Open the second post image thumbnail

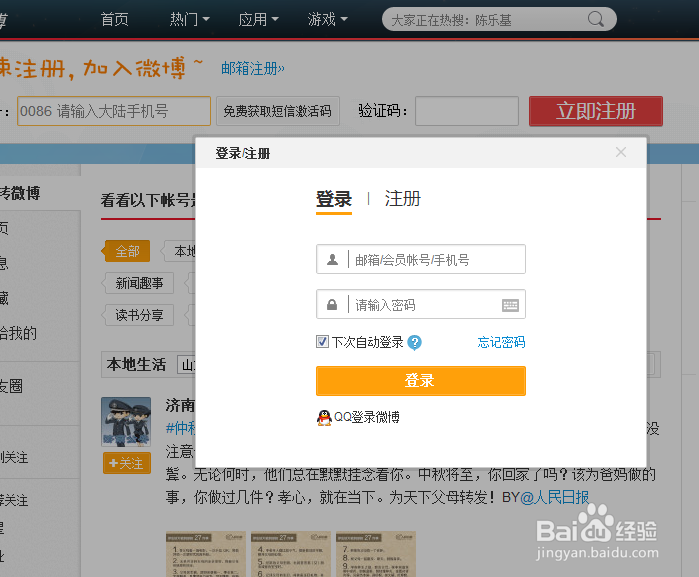point(291,554)
